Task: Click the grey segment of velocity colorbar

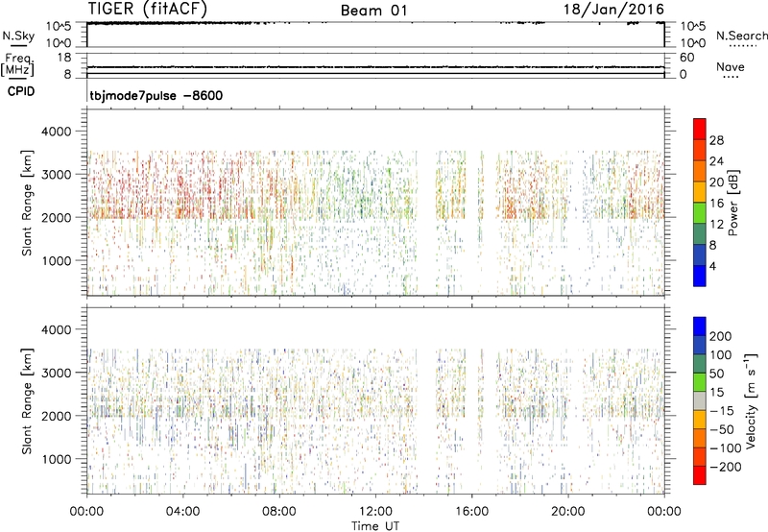Action: tap(700, 400)
